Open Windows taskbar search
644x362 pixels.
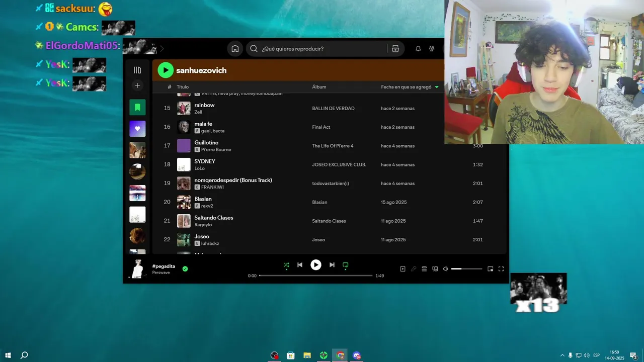click(24, 355)
